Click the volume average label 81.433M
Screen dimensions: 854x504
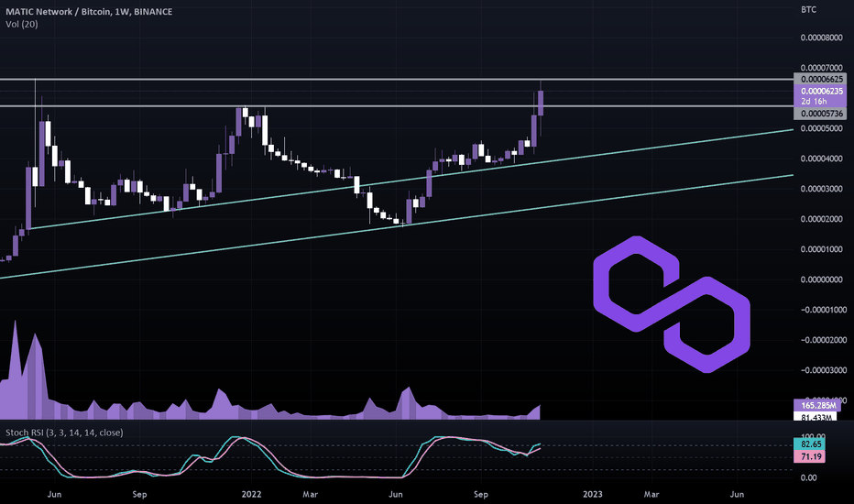[x=816, y=417]
